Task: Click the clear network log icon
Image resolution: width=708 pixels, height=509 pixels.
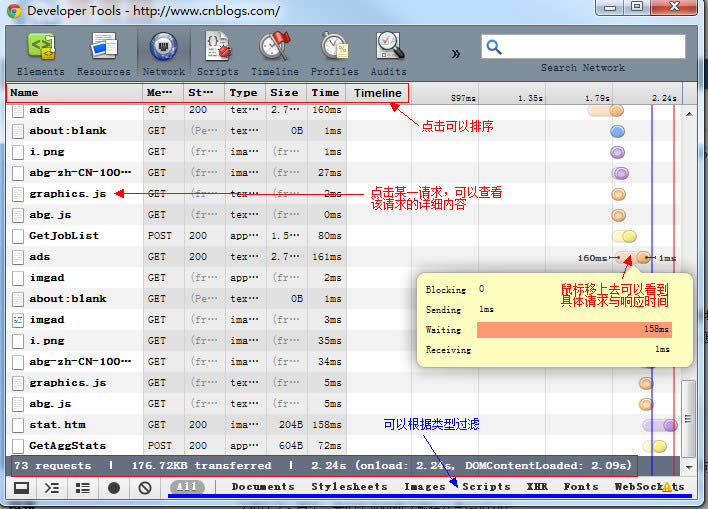Action: 145,488
